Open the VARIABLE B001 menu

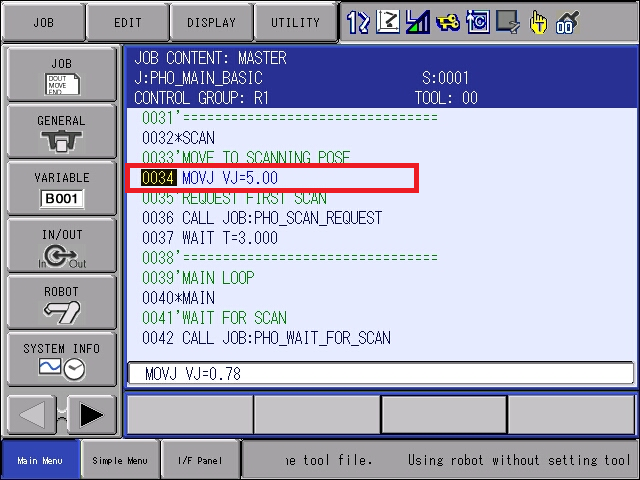pyautogui.click(x=62, y=188)
